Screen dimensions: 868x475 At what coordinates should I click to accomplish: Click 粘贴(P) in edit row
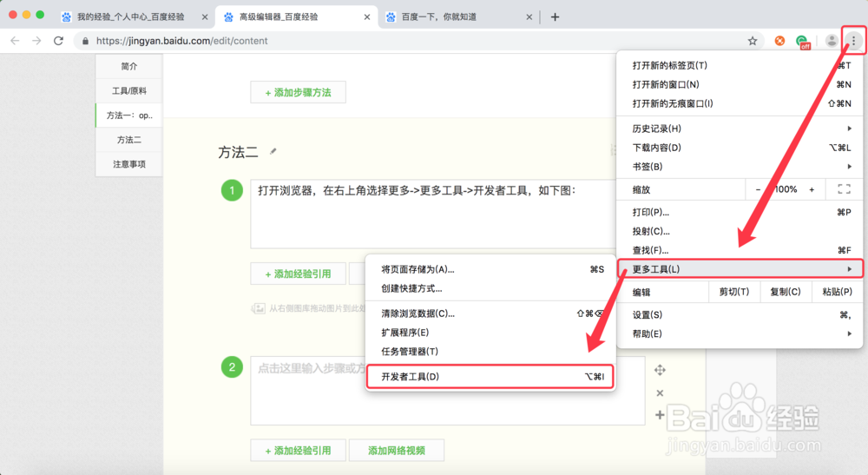(x=837, y=292)
